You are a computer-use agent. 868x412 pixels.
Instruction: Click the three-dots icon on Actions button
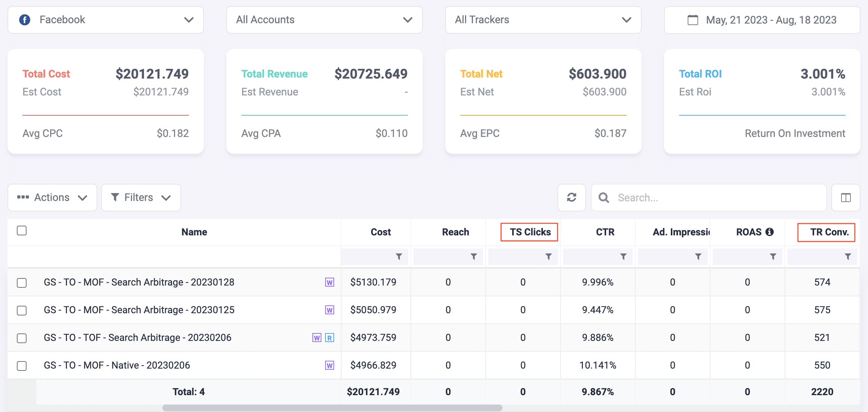(x=23, y=197)
